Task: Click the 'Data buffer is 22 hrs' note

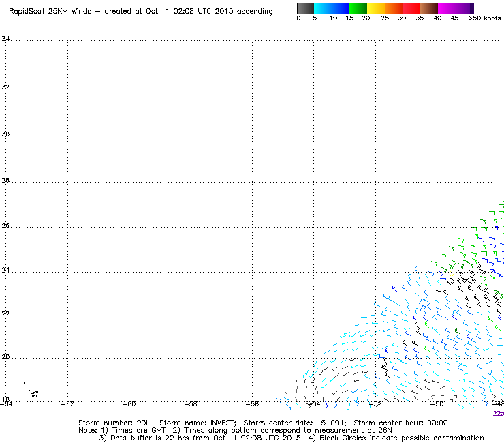Action: [151, 438]
